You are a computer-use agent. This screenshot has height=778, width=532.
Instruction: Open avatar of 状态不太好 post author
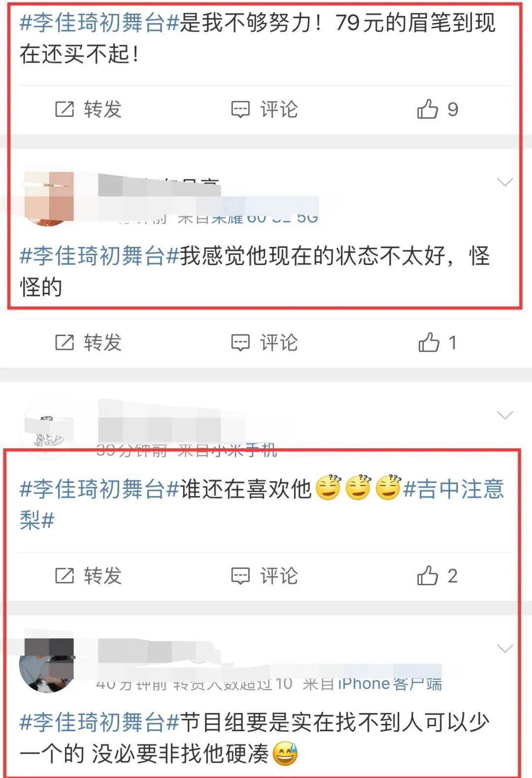[48, 199]
